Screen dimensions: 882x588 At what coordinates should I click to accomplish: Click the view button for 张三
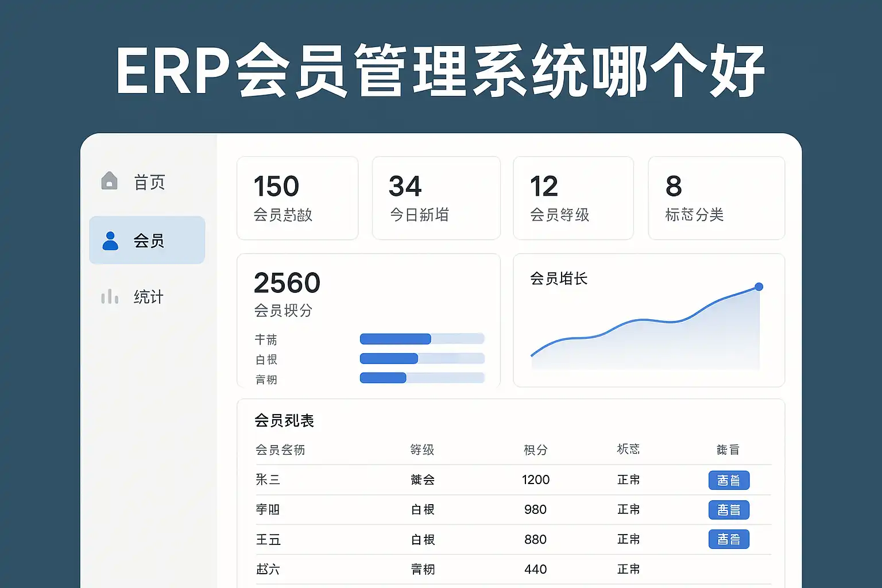pyautogui.click(x=728, y=480)
